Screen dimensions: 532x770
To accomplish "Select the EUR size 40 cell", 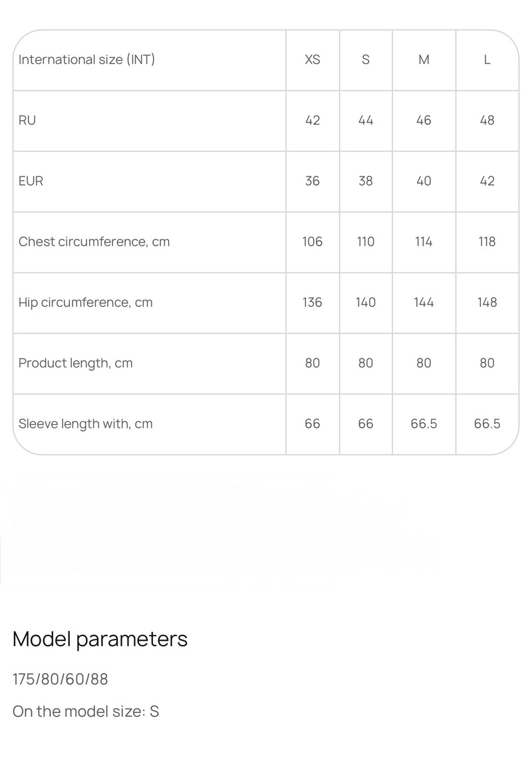I will coord(424,181).
